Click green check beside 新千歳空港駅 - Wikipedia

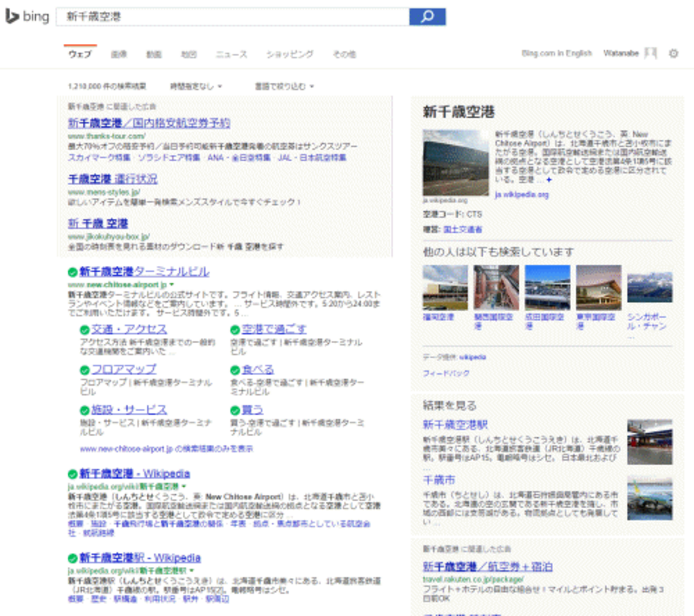(73, 558)
